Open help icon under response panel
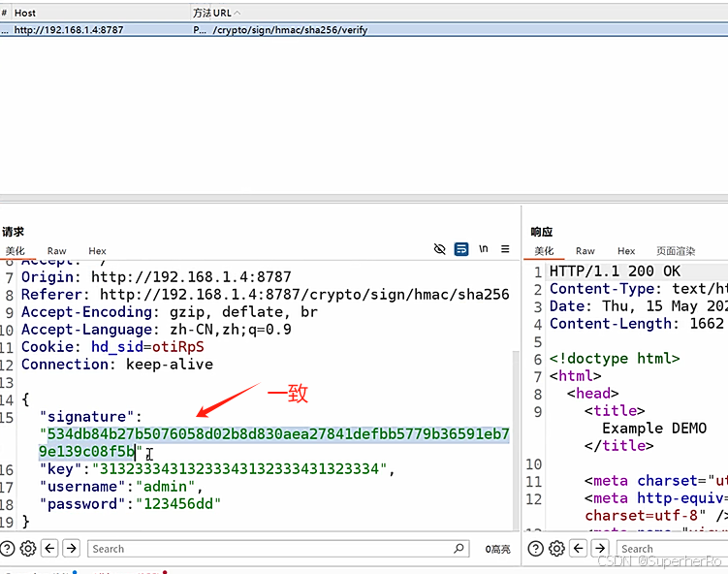This screenshot has height=574, width=728. click(x=535, y=549)
